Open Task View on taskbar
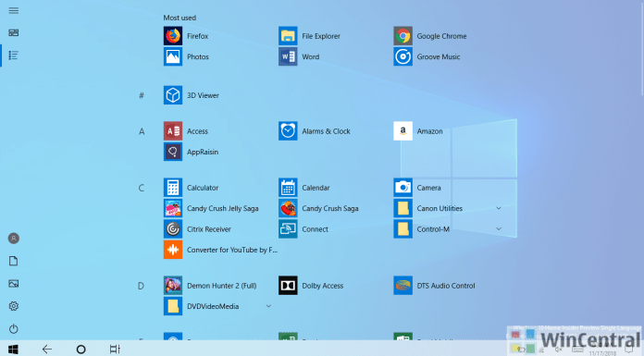 click(x=115, y=349)
